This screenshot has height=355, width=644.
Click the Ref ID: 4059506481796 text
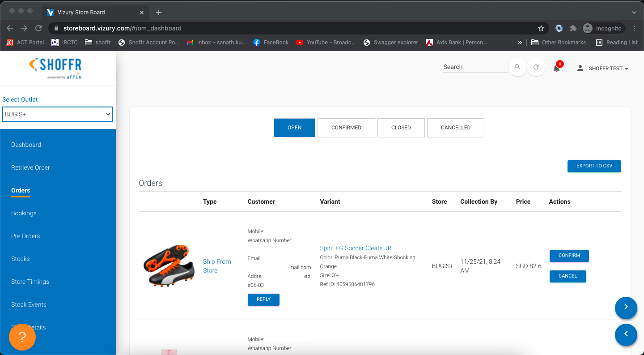[x=347, y=284]
